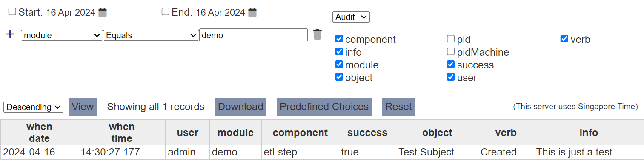Open the Start date calendar picker icon
Screen dimensions: 644x161
(x=103, y=12)
